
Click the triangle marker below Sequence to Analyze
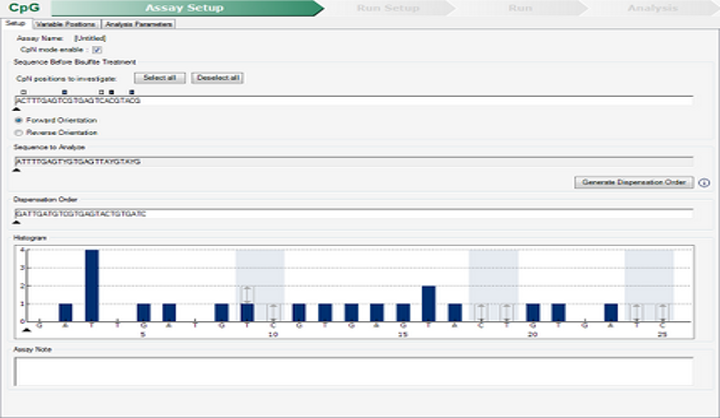16,170
